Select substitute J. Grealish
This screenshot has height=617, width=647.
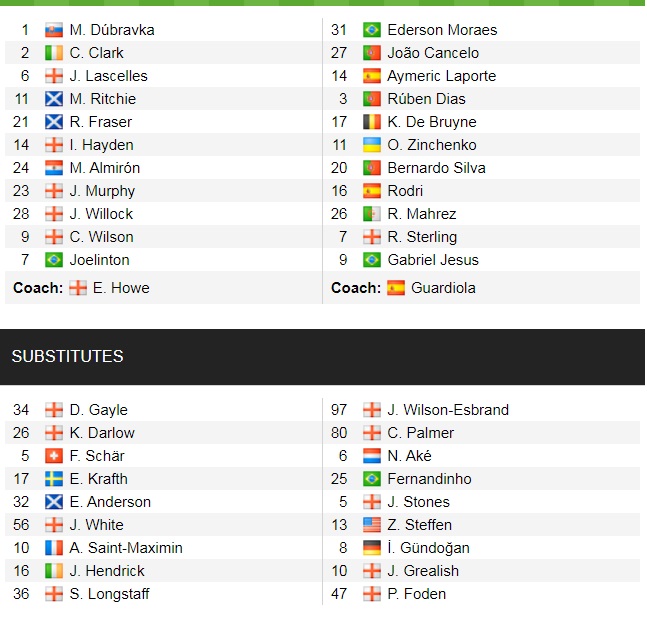(423, 571)
